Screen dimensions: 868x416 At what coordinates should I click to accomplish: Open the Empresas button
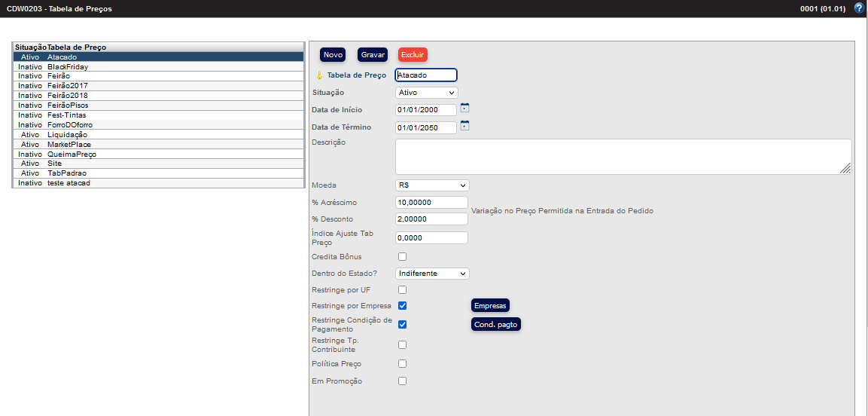click(x=491, y=305)
